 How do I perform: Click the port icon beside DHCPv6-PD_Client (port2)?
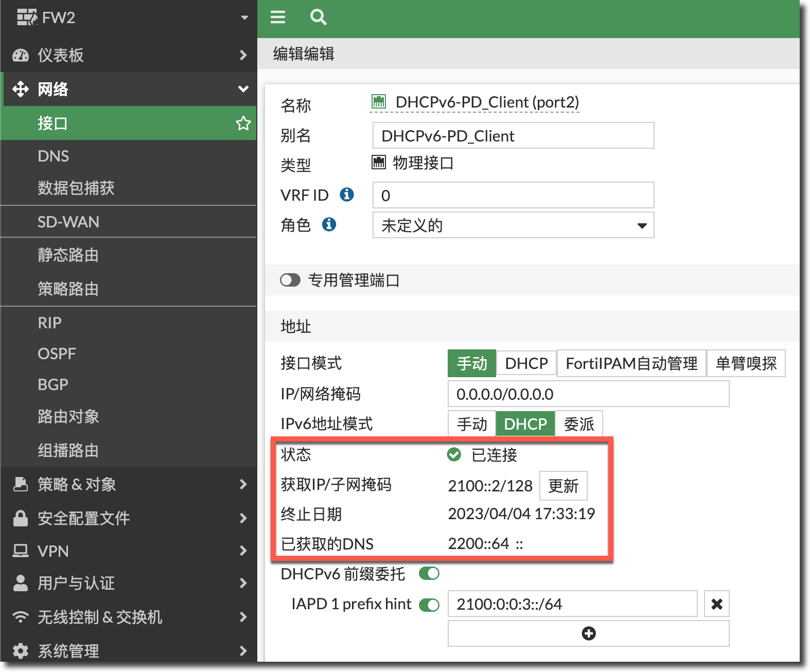(x=379, y=102)
